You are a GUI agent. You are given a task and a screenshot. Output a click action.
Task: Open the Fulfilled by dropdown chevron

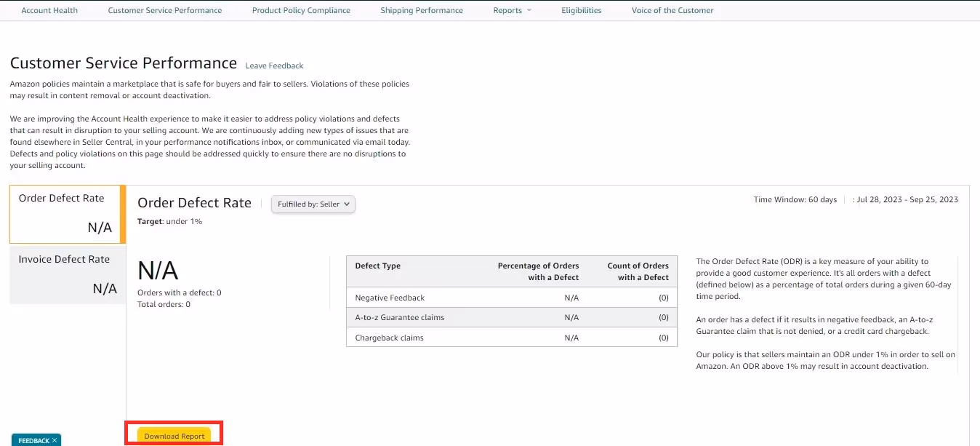(347, 204)
